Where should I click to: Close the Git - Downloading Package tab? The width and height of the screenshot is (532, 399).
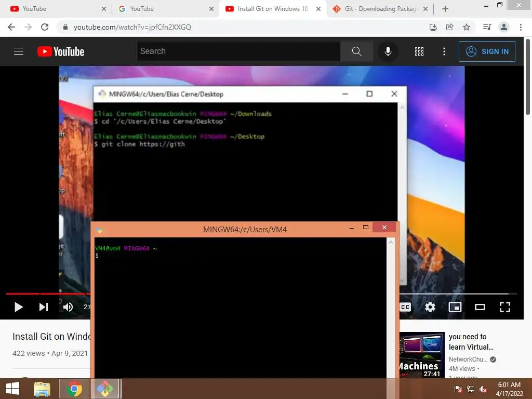point(425,9)
